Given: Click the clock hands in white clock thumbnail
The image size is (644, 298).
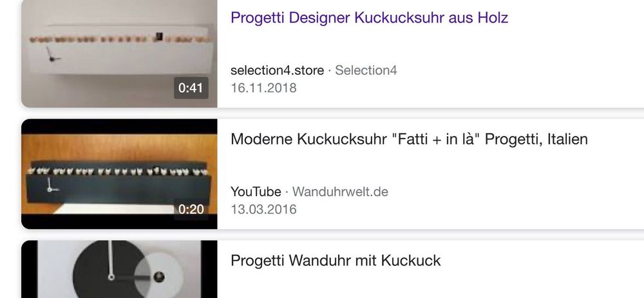Looking at the screenshot, I should tap(53, 54).
